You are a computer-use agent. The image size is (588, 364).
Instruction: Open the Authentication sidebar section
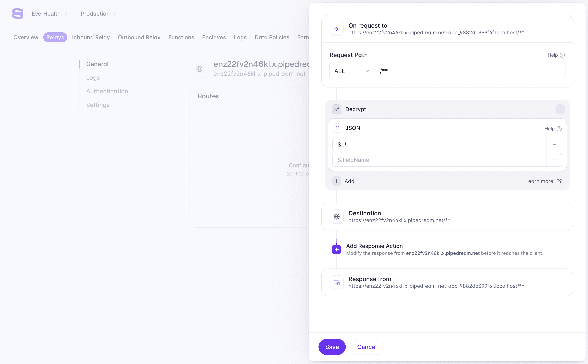pyautogui.click(x=107, y=91)
